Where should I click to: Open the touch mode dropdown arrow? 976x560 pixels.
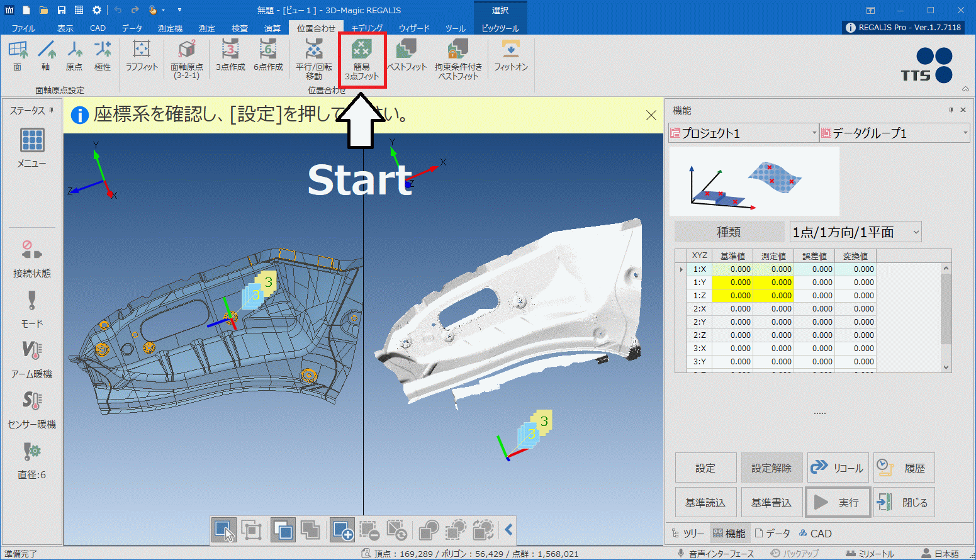(163, 10)
